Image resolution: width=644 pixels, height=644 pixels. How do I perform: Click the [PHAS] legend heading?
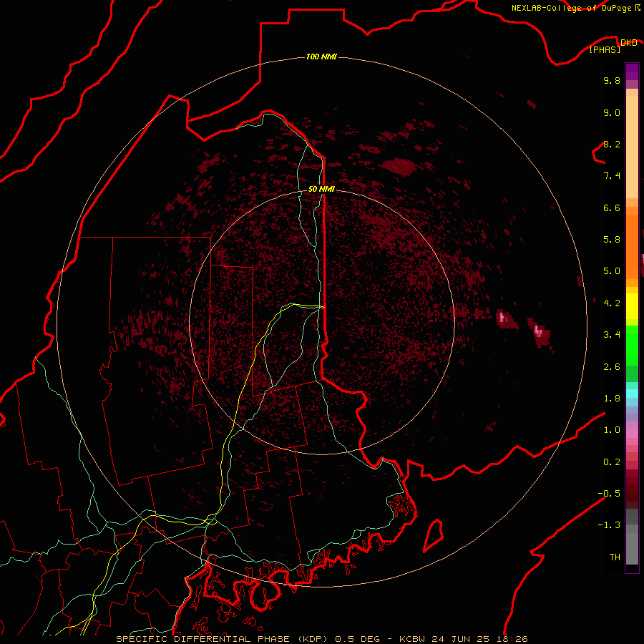605,50
